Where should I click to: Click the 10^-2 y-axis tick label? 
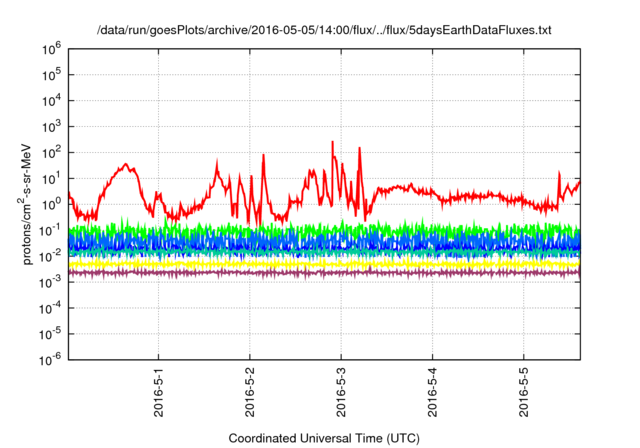[x=51, y=256]
